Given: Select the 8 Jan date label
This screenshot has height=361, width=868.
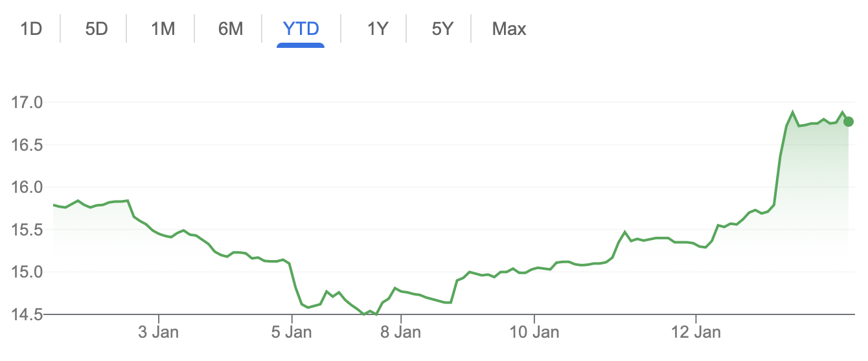Looking at the screenshot, I should 402,333.
